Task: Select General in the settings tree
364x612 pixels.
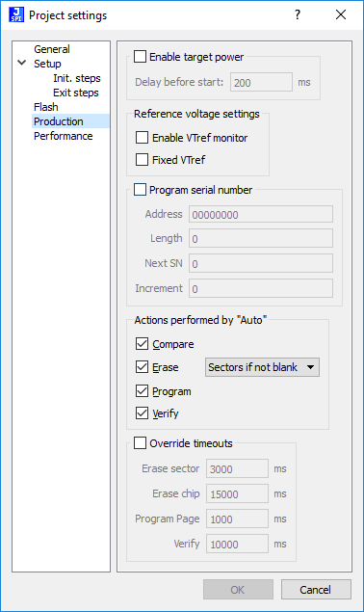Action: click(x=52, y=49)
